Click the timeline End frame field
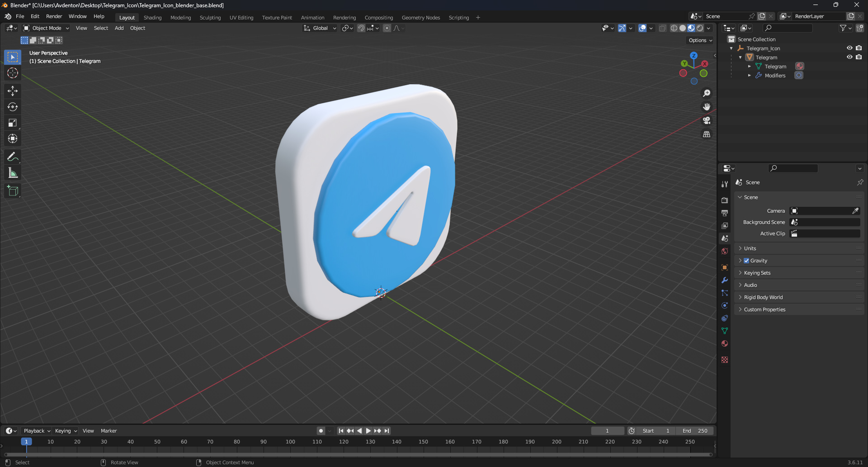Screen dimensions: 868x467 [695, 431]
